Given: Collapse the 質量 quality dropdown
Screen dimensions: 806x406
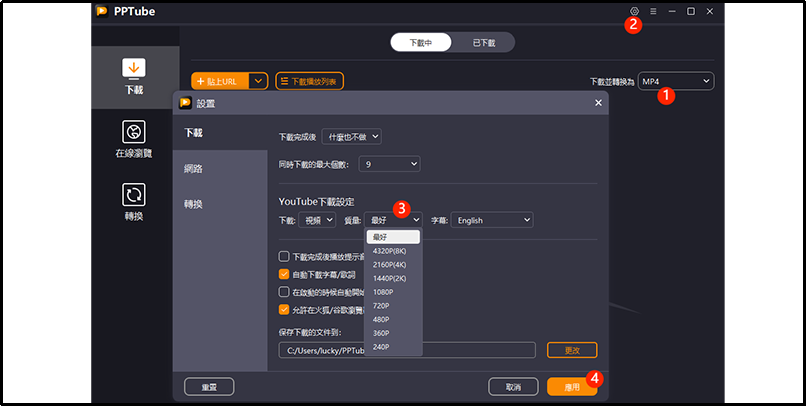Looking at the screenshot, I should coord(394,220).
